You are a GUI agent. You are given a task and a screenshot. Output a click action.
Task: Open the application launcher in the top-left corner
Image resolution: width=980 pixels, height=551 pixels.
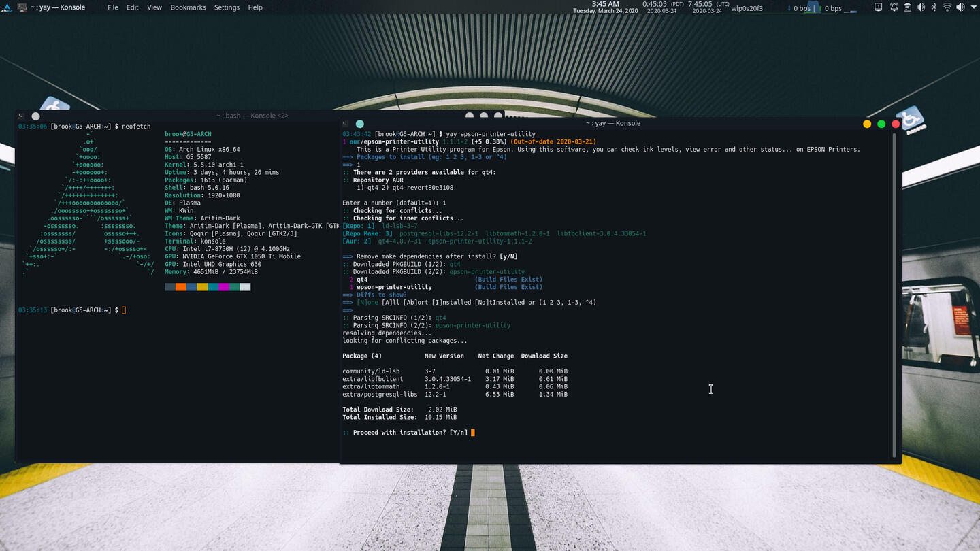[5, 7]
